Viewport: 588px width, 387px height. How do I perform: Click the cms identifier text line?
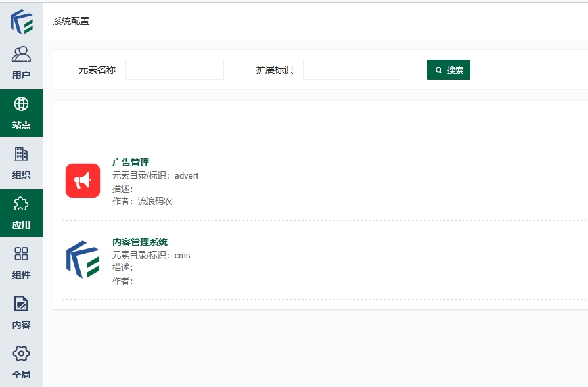point(151,255)
